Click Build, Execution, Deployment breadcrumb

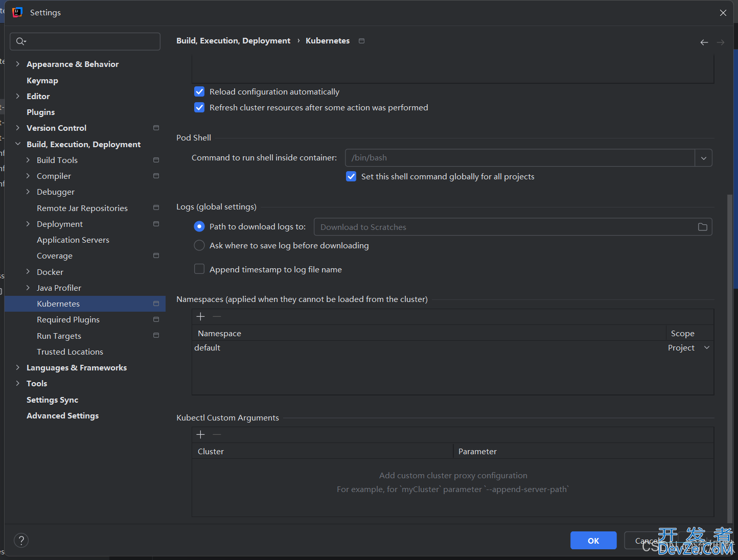(x=234, y=41)
